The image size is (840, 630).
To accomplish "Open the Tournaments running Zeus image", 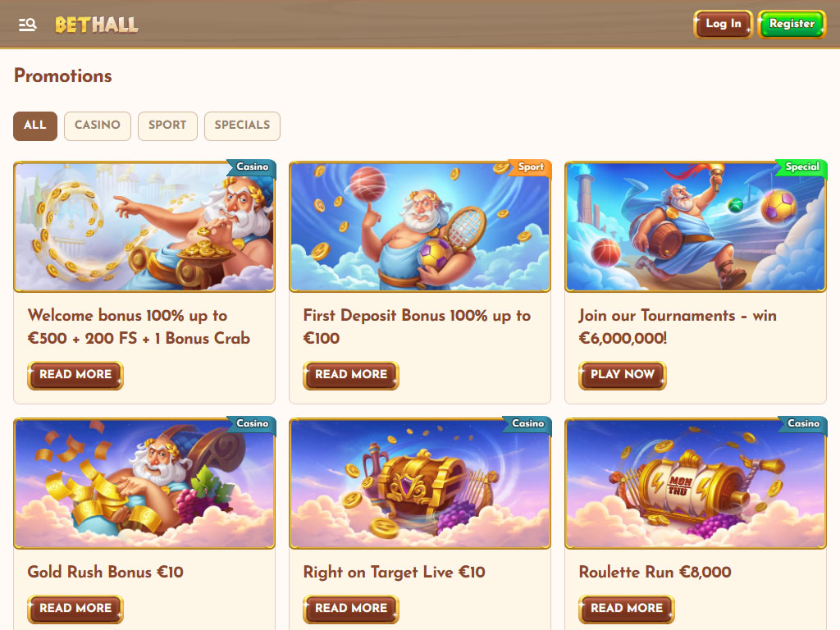I will pos(696,227).
